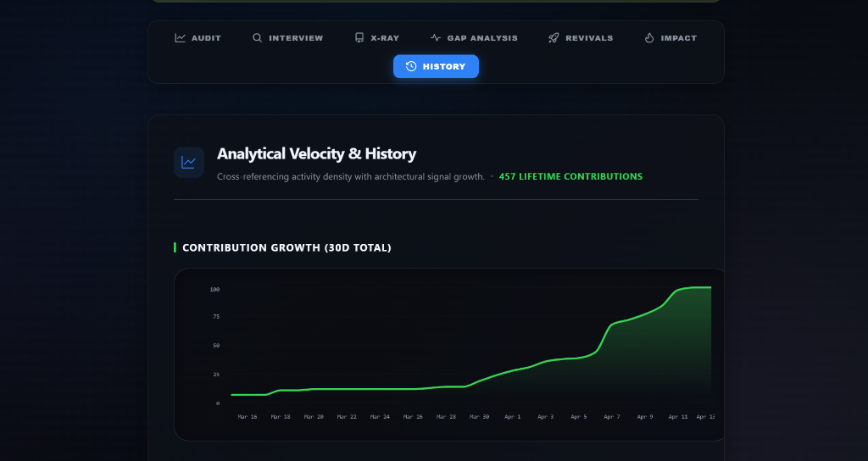Image resolution: width=868 pixels, height=461 pixels.
Task: Click the X-Ray document icon
Action: 359,38
